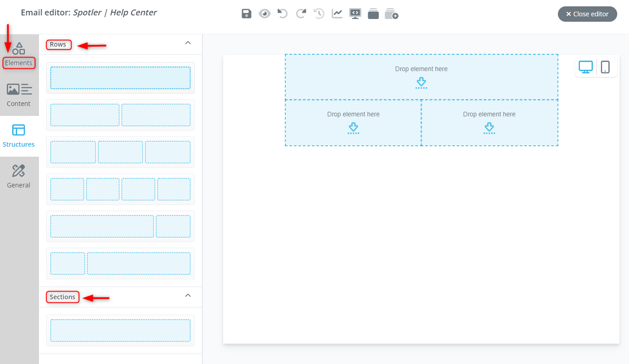Save the email template
This screenshot has height=364, width=629.
pyautogui.click(x=246, y=14)
